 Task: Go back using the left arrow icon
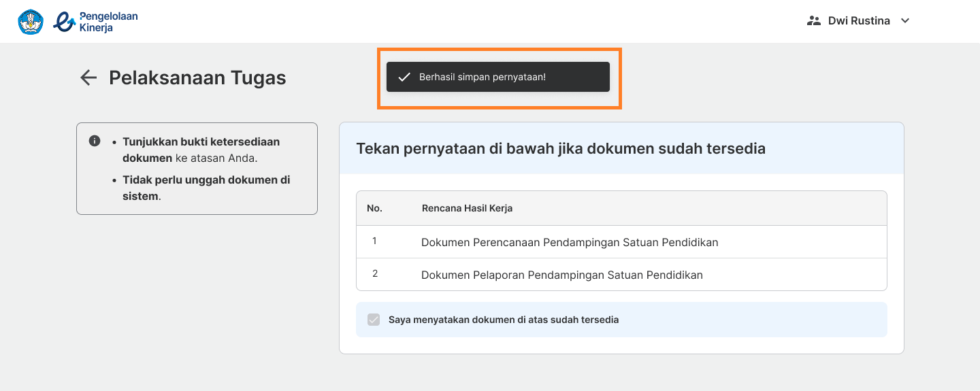pos(88,78)
